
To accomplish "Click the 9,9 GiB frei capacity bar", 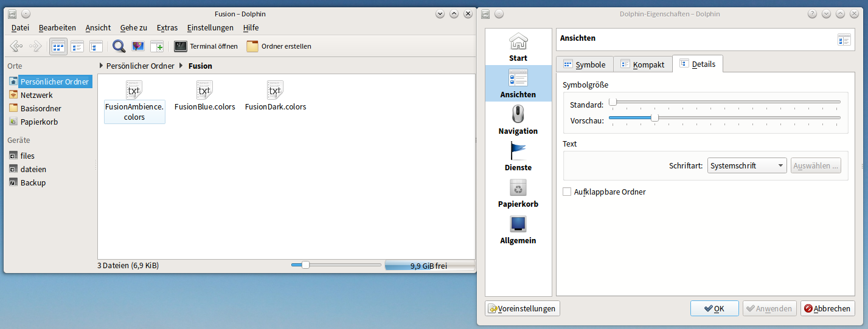I will point(429,266).
